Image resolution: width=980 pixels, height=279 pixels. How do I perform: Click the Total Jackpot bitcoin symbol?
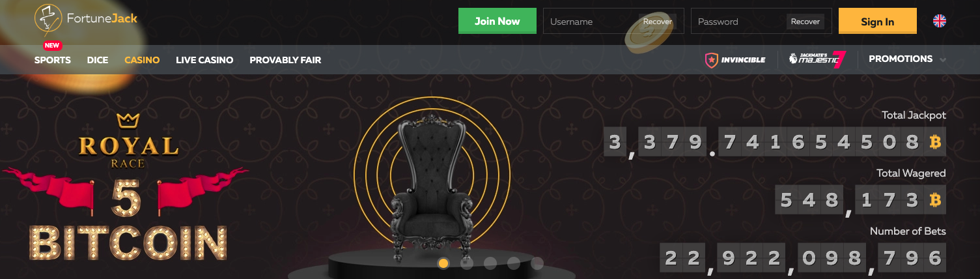936,143
